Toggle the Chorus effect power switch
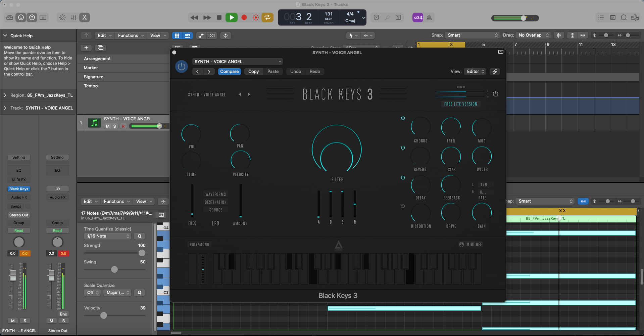 tap(403, 118)
